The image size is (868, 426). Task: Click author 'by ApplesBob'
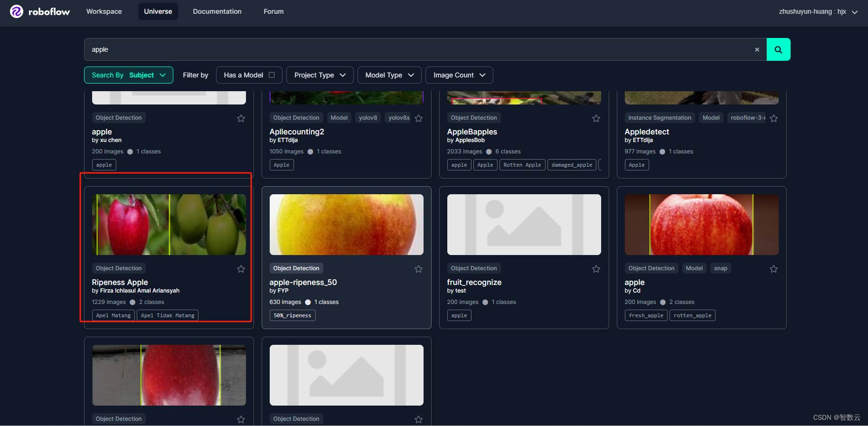pos(466,140)
